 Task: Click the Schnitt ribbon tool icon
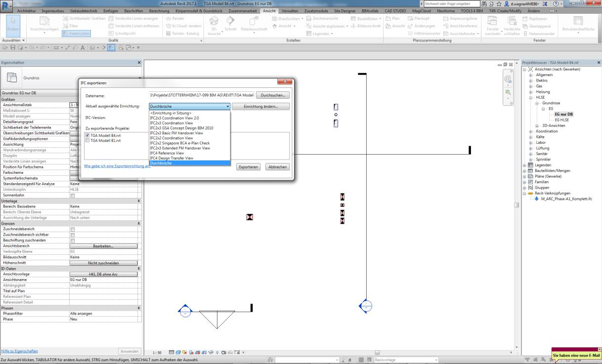[x=230, y=22]
